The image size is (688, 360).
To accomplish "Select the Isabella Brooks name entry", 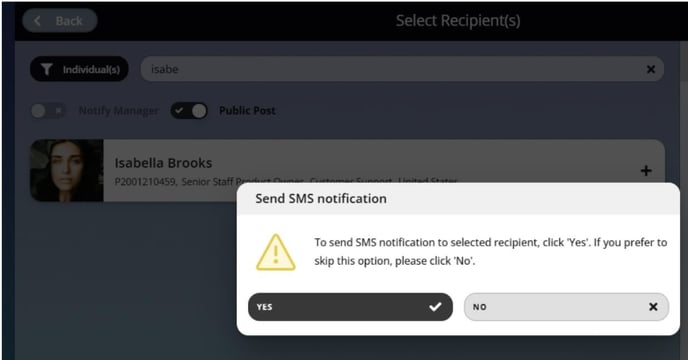I will tap(163, 163).
